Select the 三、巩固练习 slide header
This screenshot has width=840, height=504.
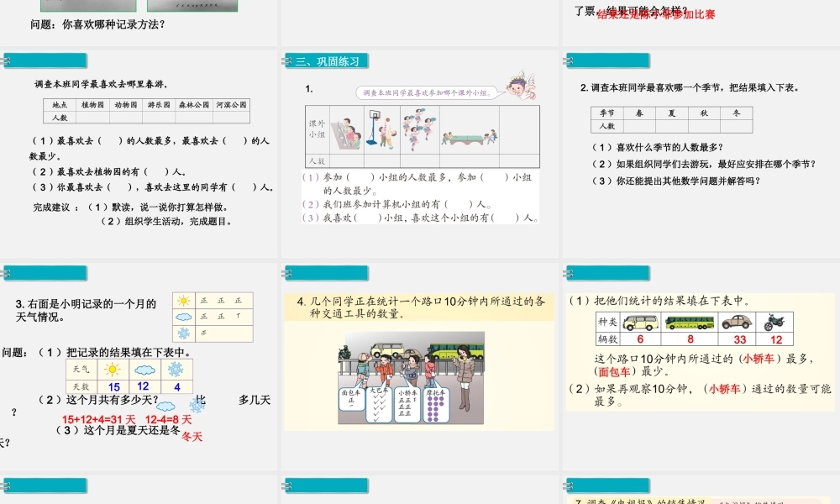328,61
